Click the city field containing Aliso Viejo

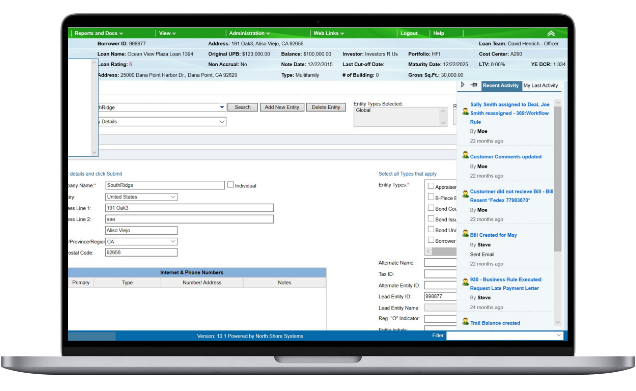[x=141, y=230]
